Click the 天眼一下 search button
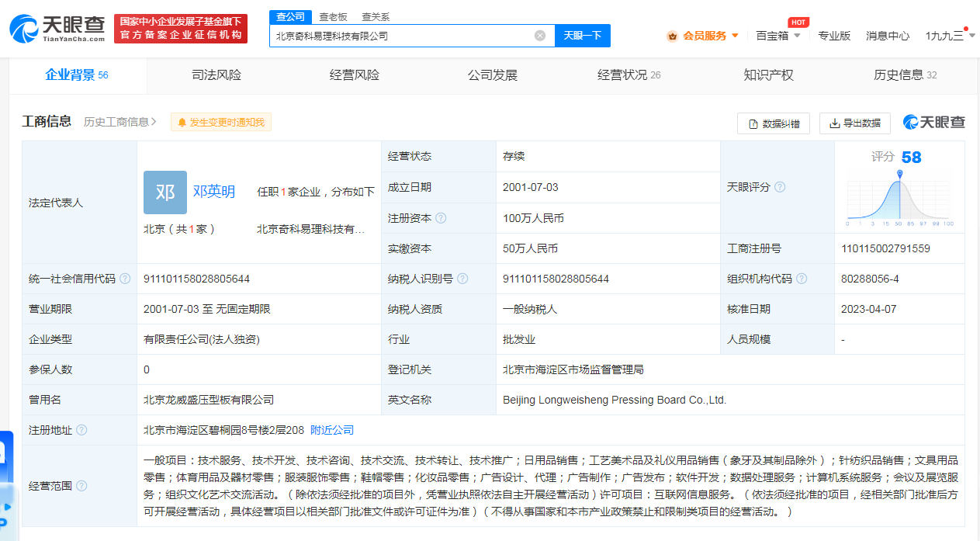The height and width of the screenshot is (541, 980). (x=583, y=36)
